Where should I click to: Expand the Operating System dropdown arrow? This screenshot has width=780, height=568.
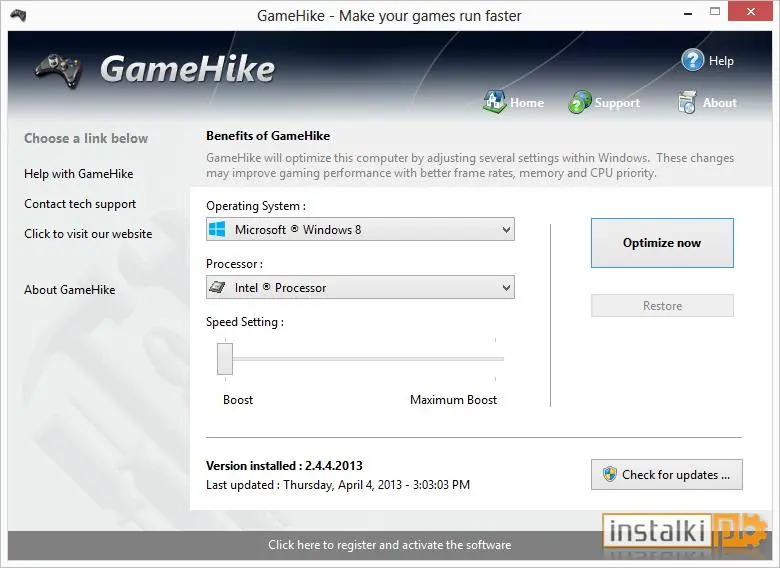(x=506, y=230)
